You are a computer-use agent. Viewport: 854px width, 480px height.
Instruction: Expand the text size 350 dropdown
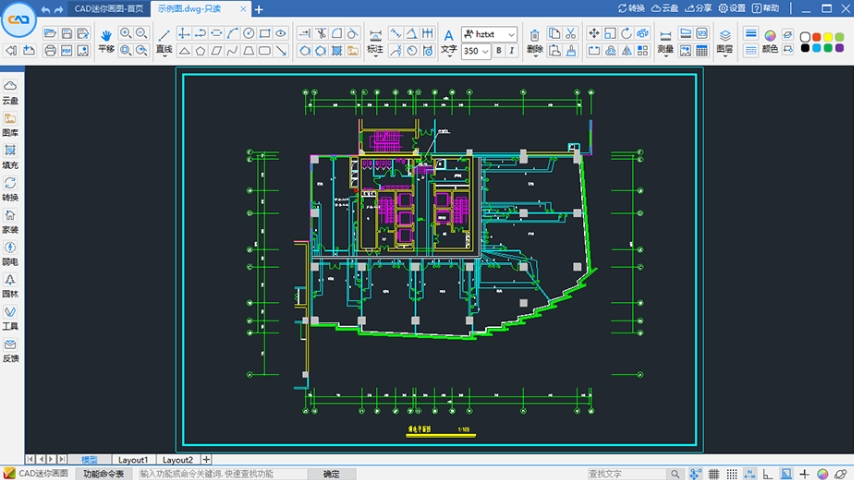pyautogui.click(x=485, y=51)
